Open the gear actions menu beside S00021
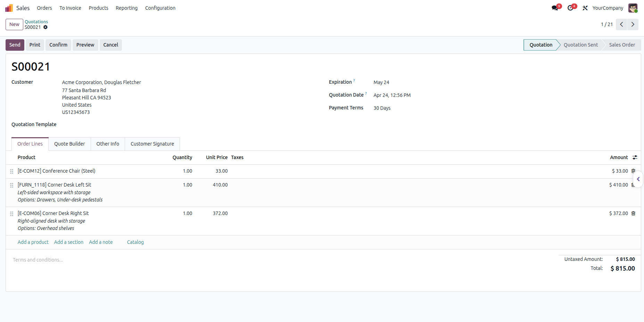Screen dimensions: 644x322 tap(46, 27)
